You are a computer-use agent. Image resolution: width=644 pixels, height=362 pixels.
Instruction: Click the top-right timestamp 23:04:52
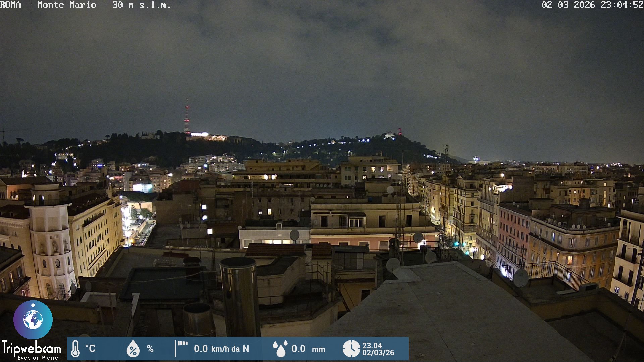pos(622,5)
